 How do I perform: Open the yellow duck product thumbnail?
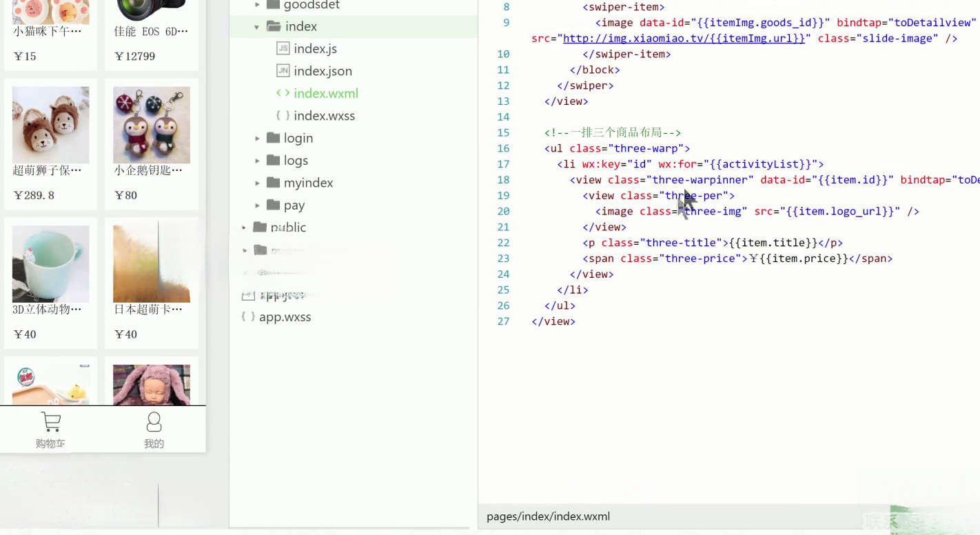[50, 385]
